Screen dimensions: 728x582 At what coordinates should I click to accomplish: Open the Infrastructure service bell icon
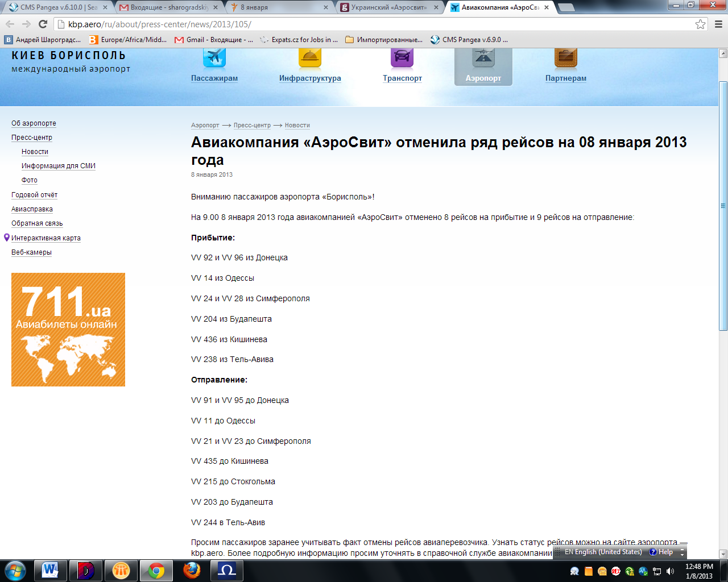(x=310, y=58)
